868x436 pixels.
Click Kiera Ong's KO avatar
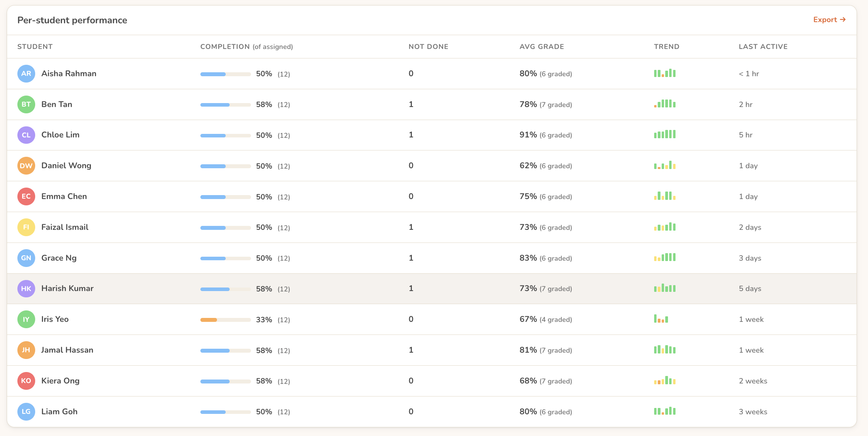(x=26, y=381)
